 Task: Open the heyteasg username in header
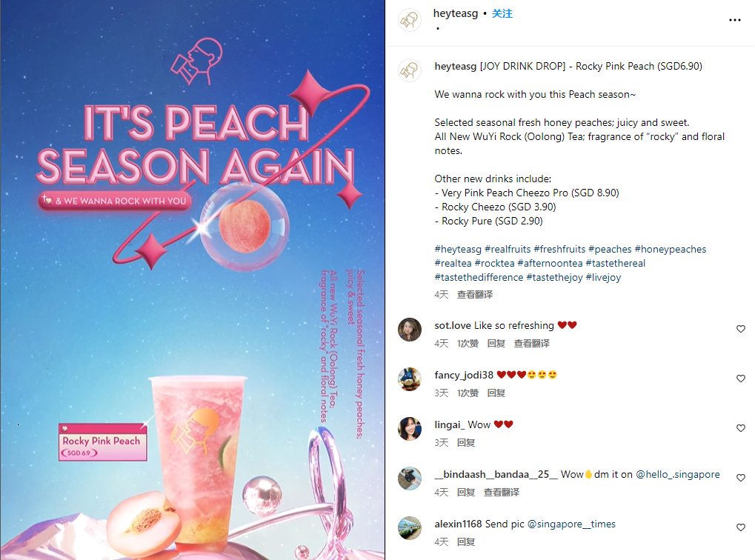point(456,13)
